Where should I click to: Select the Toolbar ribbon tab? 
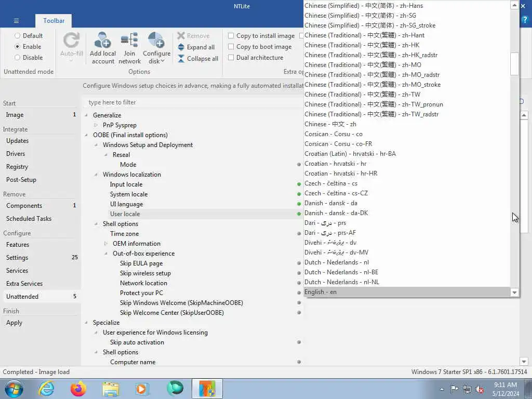click(54, 21)
